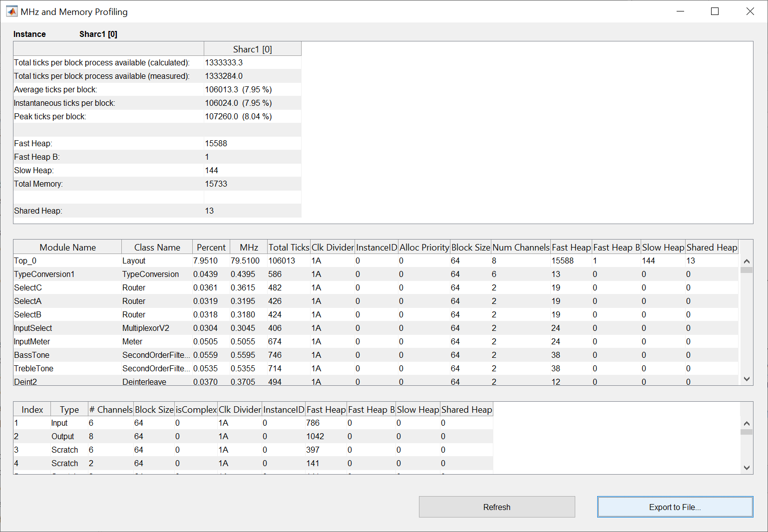Click the Meter class name cell
Screen dimensions: 768x532
tap(157, 341)
